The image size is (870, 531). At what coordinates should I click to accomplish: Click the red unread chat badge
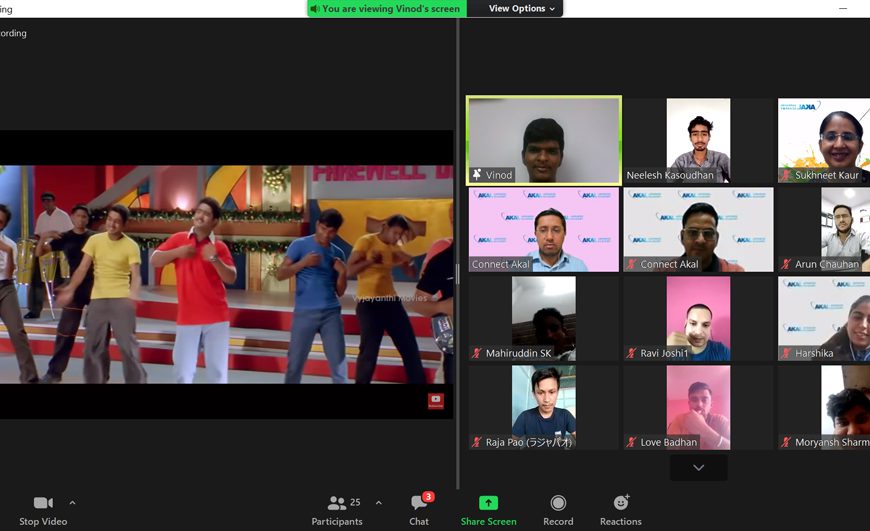pyautogui.click(x=428, y=497)
